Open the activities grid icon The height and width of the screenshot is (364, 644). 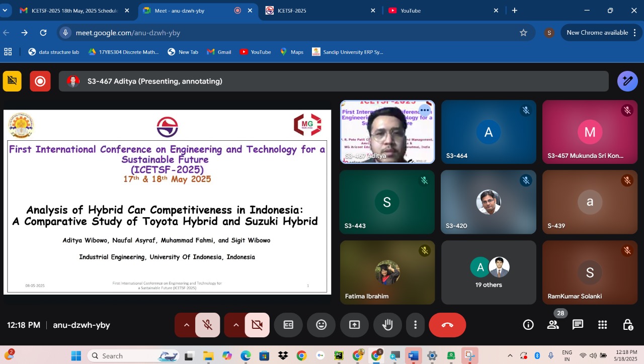pos(602,325)
